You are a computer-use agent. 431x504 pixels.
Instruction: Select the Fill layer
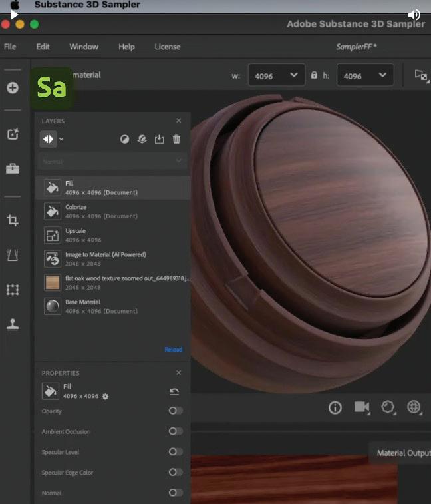[x=112, y=188]
